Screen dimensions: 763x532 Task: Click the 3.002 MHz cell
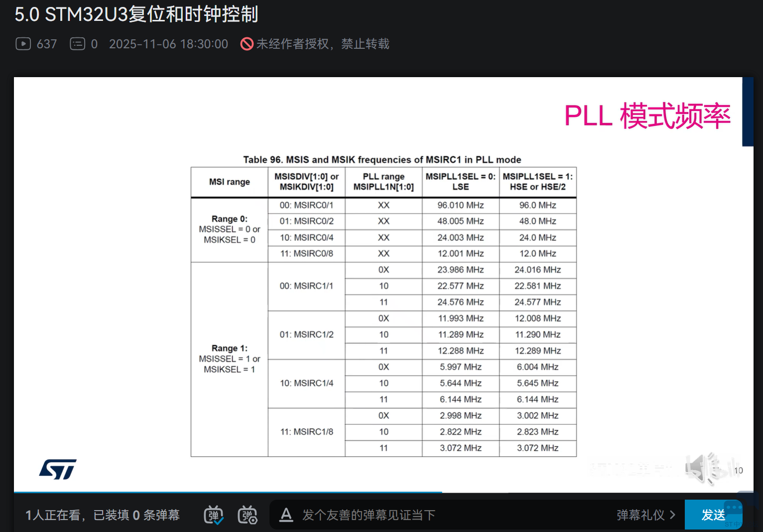point(538,416)
